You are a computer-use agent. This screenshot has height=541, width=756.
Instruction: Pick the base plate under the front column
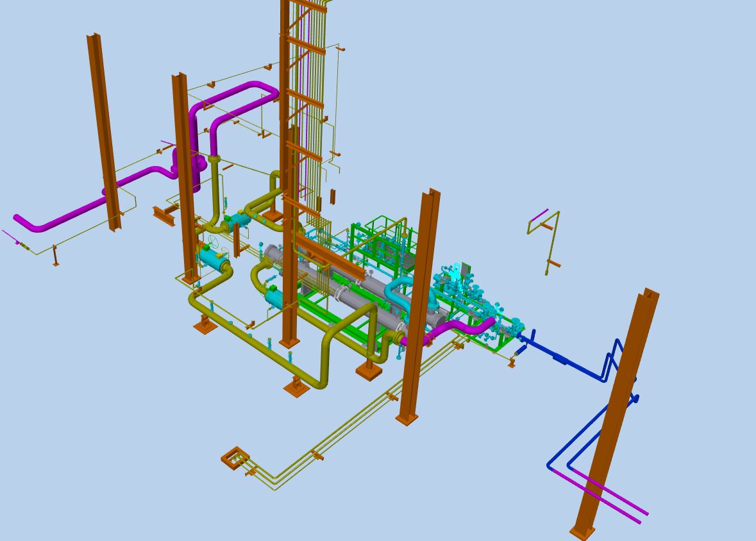(x=407, y=419)
